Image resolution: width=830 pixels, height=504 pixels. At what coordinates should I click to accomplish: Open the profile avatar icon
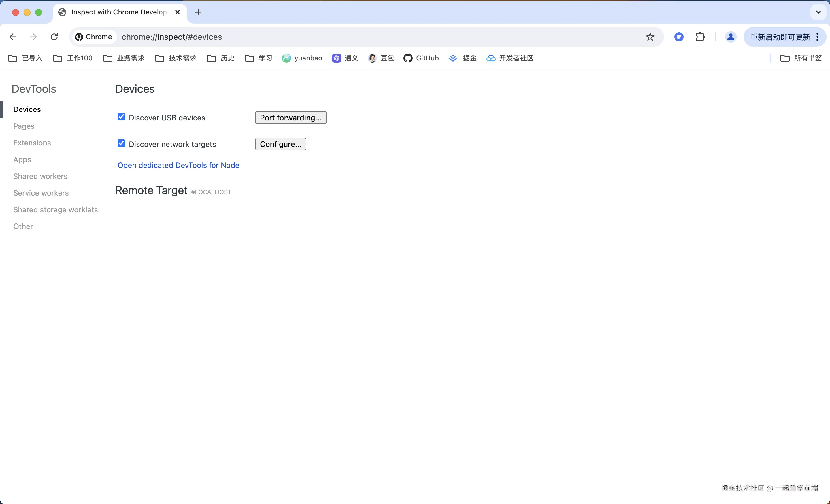coord(730,37)
